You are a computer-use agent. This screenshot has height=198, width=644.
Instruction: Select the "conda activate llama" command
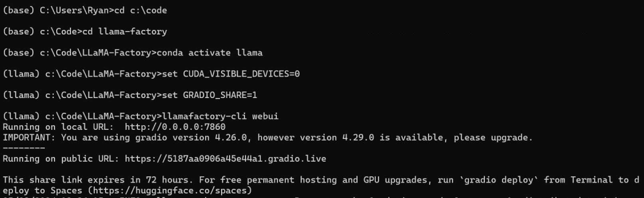[209, 53]
